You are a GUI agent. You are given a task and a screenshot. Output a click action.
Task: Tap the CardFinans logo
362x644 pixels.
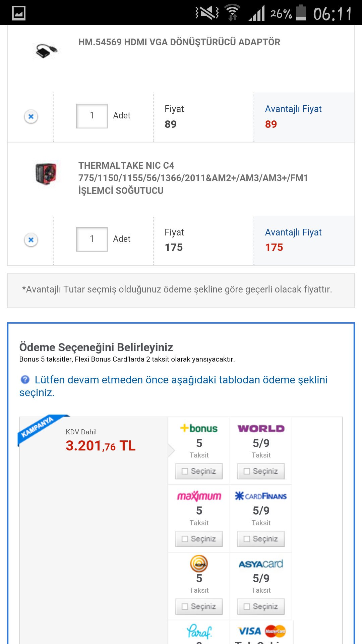tap(261, 496)
